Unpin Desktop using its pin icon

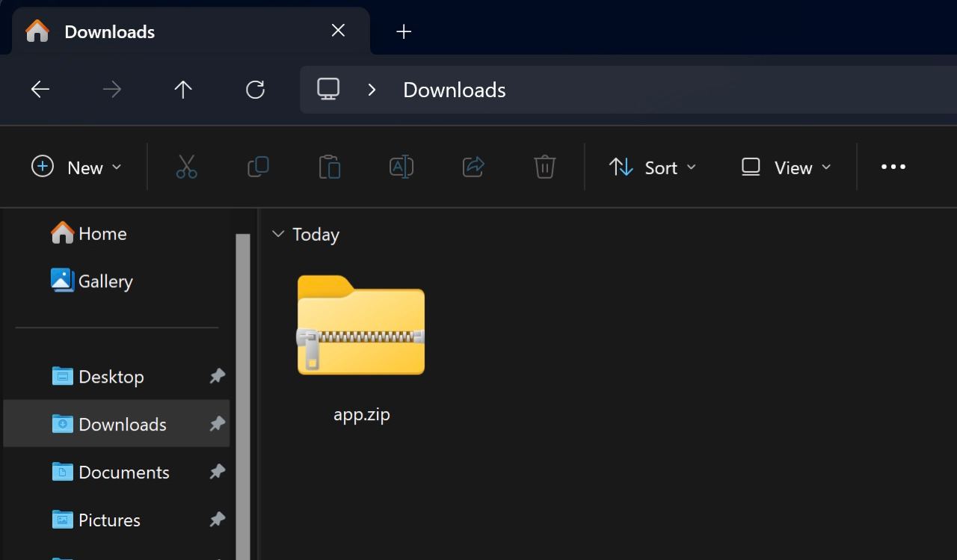tap(217, 376)
